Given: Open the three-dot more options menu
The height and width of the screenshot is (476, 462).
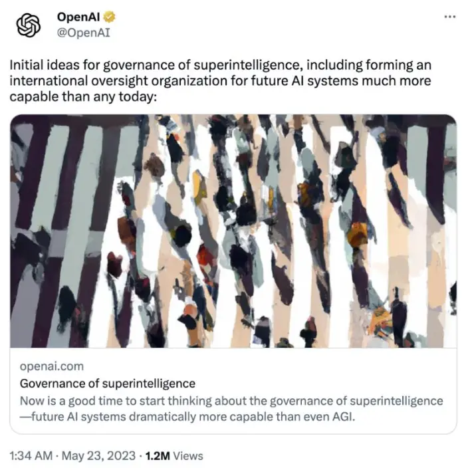Looking at the screenshot, I should [449, 17].
